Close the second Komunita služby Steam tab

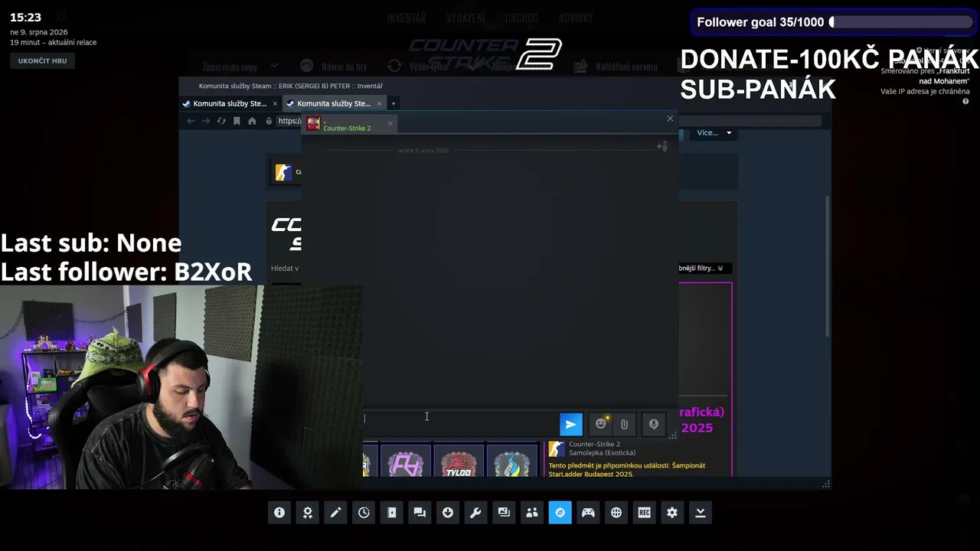pyautogui.click(x=379, y=103)
